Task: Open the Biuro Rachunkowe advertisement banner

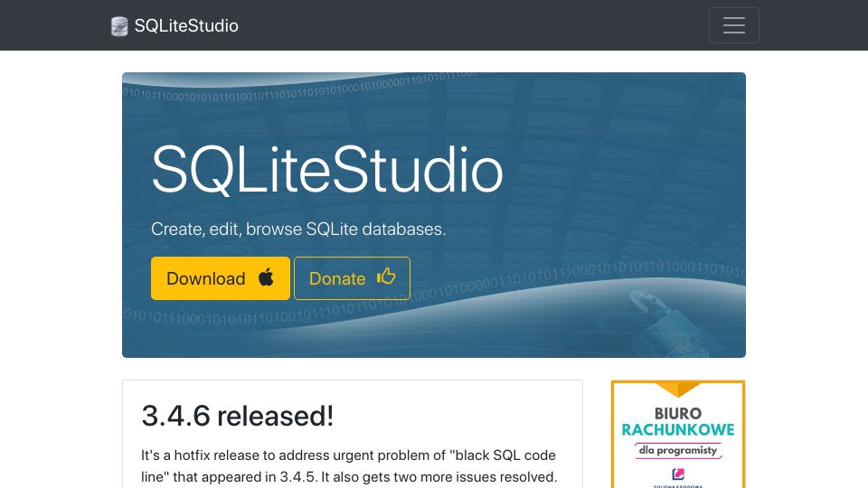Action: (x=678, y=435)
